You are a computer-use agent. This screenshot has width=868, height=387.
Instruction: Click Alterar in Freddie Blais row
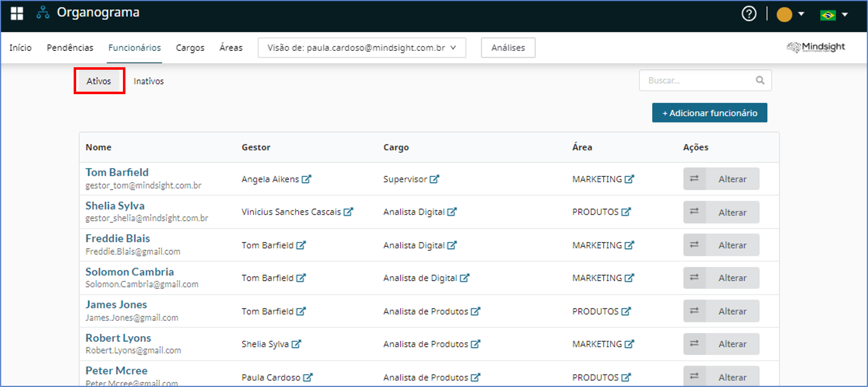(733, 245)
